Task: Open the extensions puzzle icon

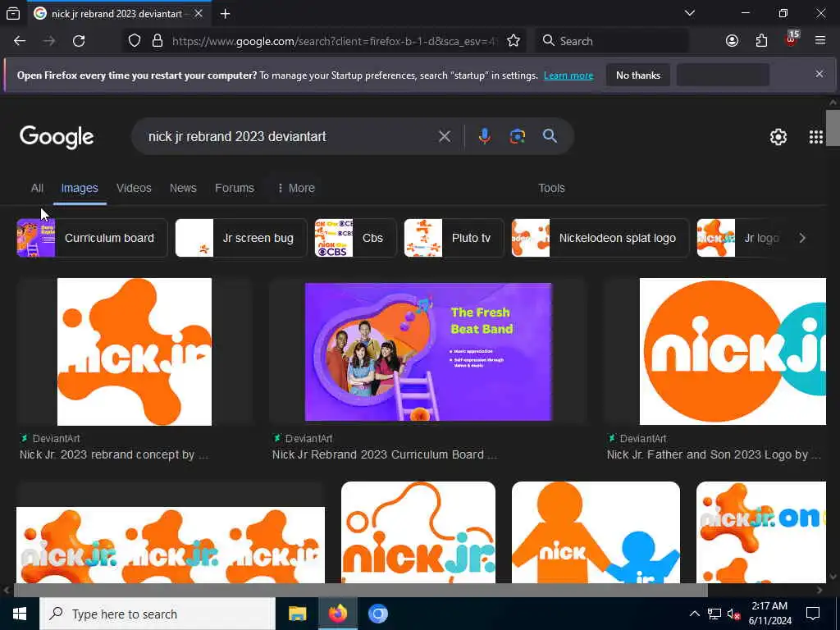Action: click(x=761, y=41)
